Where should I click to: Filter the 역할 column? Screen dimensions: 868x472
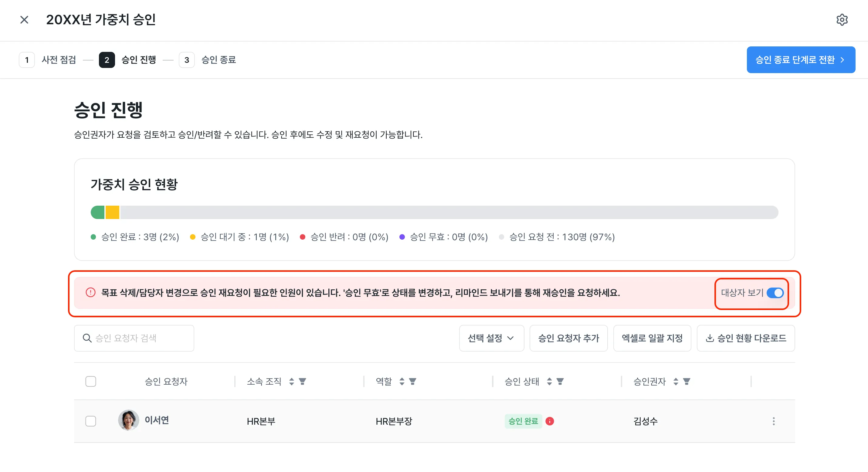[412, 381]
